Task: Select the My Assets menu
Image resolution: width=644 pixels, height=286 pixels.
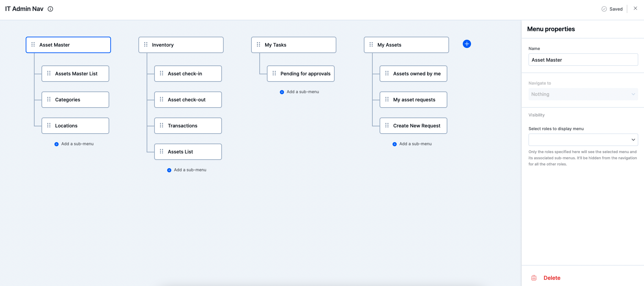Action: (x=406, y=45)
